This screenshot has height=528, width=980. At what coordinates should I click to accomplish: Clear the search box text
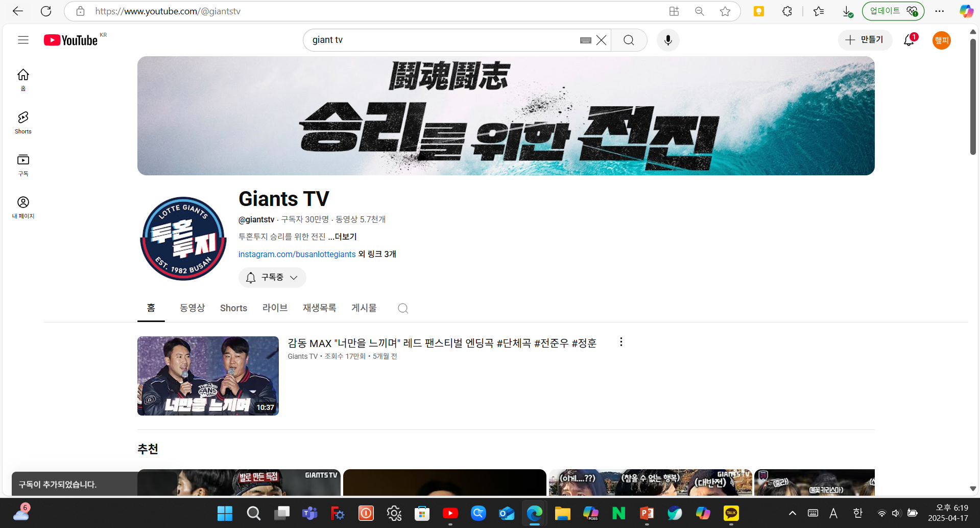pyautogui.click(x=602, y=40)
